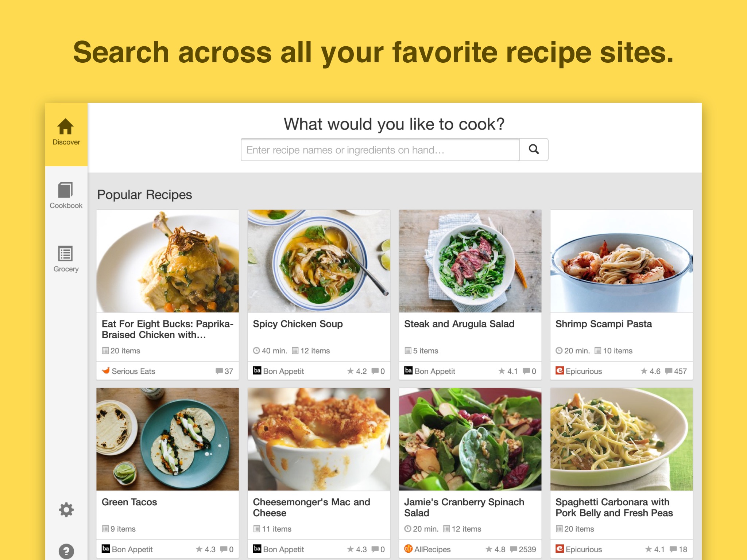Image resolution: width=747 pixels, height=560 pixels.
Task: Switch to the Discover tab
Action: [66, 133]
